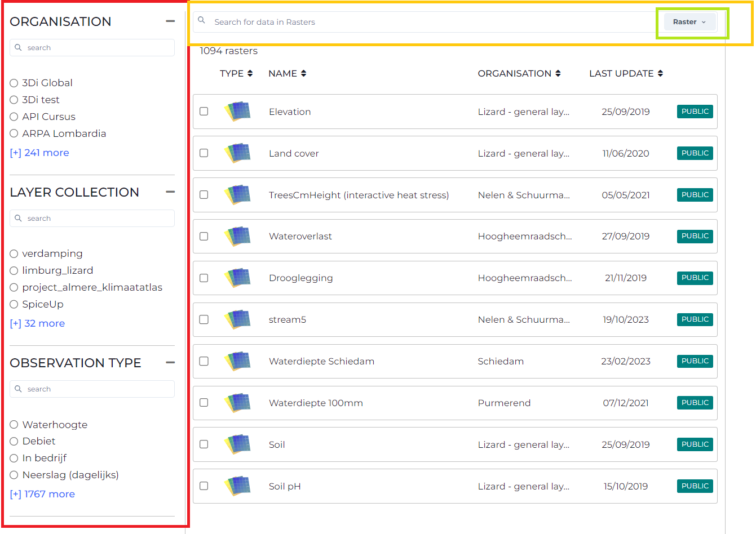Image resolution: width=756 pixels, height=534 pixels.
Task: Select the limburg_lizard layer collection
Action: [x=14, y=271]
